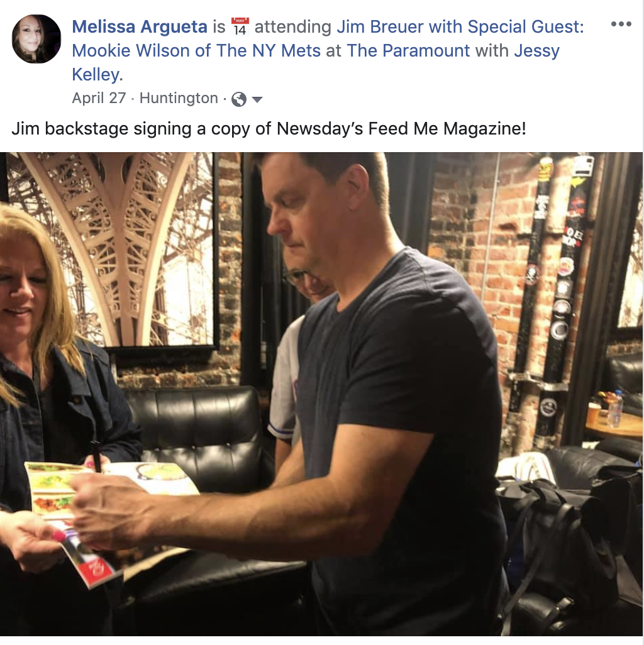Visit The Paramount venue page link
The height and width of the screenshot is (645, 644).
(x=408, y=50)
